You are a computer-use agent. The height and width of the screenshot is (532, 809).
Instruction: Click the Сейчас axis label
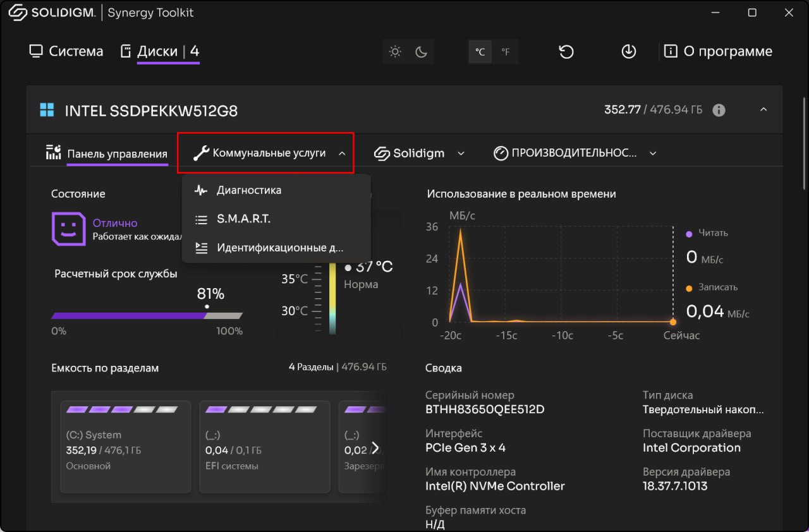(681, 336)
